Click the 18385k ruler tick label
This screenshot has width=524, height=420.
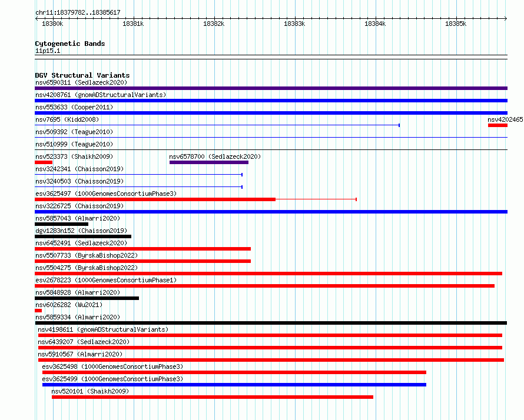pyautogui.click(x=456, y=24)
